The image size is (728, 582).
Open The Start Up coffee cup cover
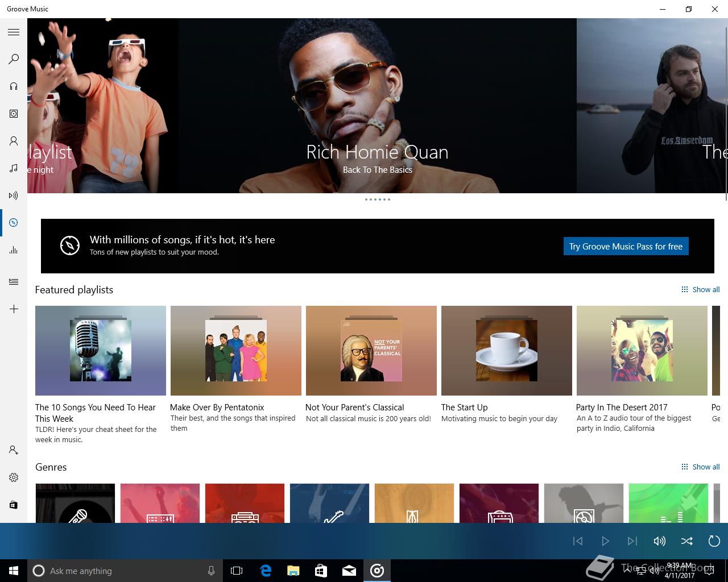click(507, 351)
